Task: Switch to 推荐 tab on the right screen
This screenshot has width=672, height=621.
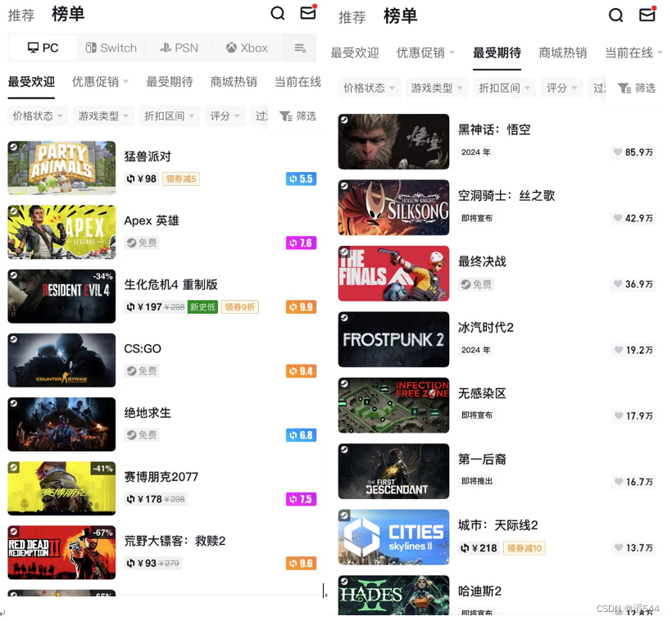Action: 352,17
